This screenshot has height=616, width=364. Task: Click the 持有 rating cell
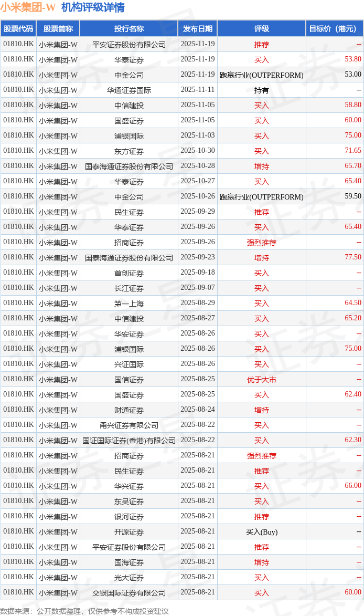[x=261, y=90]
